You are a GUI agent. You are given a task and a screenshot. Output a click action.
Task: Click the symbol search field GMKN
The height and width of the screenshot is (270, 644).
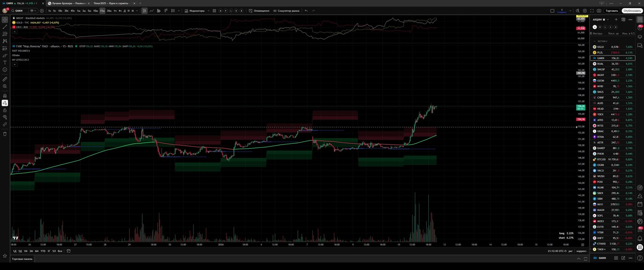click(19, 11)
